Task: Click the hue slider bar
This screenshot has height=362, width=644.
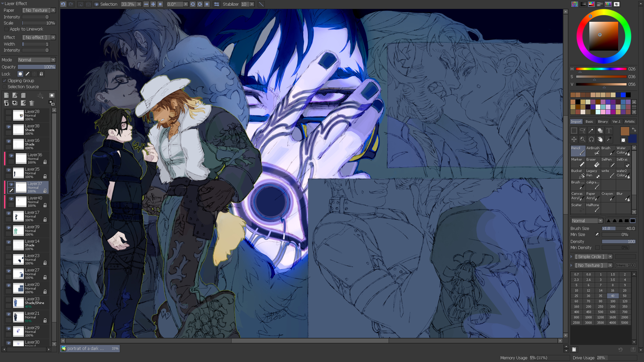Action: tap(601, 69)
